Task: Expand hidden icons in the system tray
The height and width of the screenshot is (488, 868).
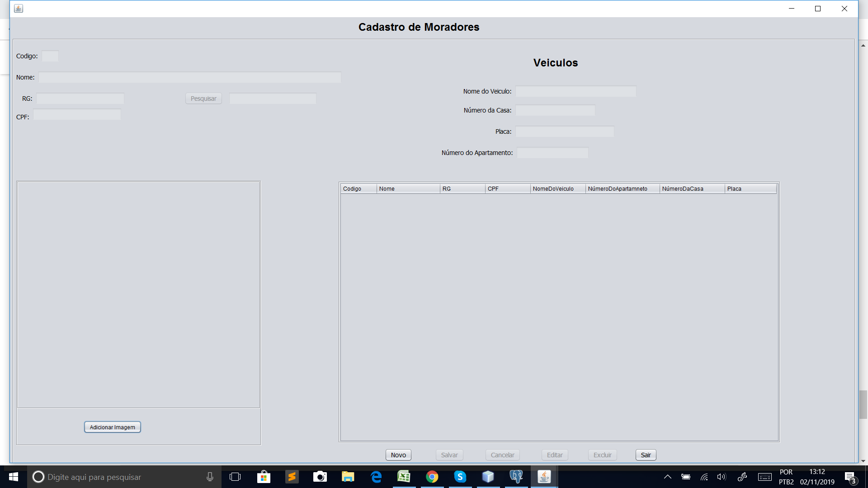Action: pos(668,477)
